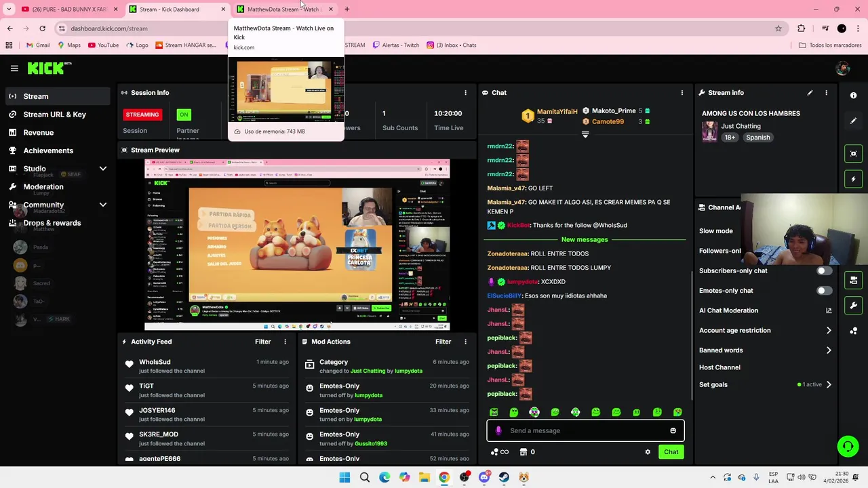Open the Steam icon in the taskbar
Screen dimensions: 868x488
coord(504,477)
